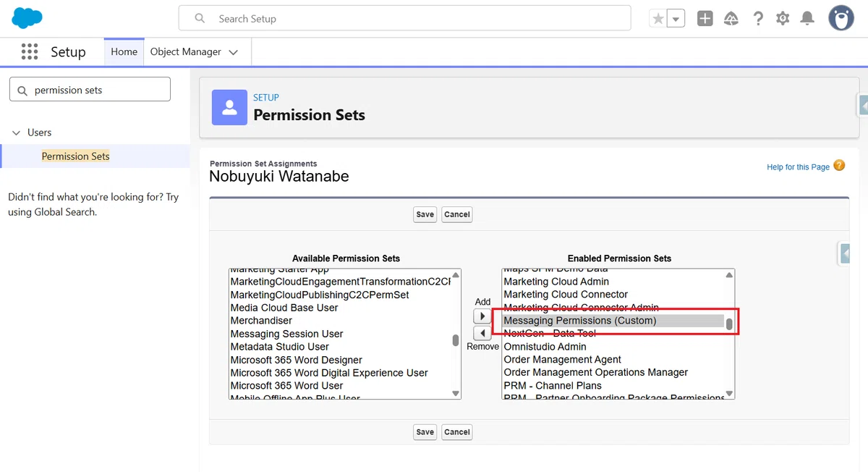Click the Enabled list scrollbar thumb
Image resolution: width=868 pixels, height=472 pixels.
pyautogui.click(x=729, y=324)
